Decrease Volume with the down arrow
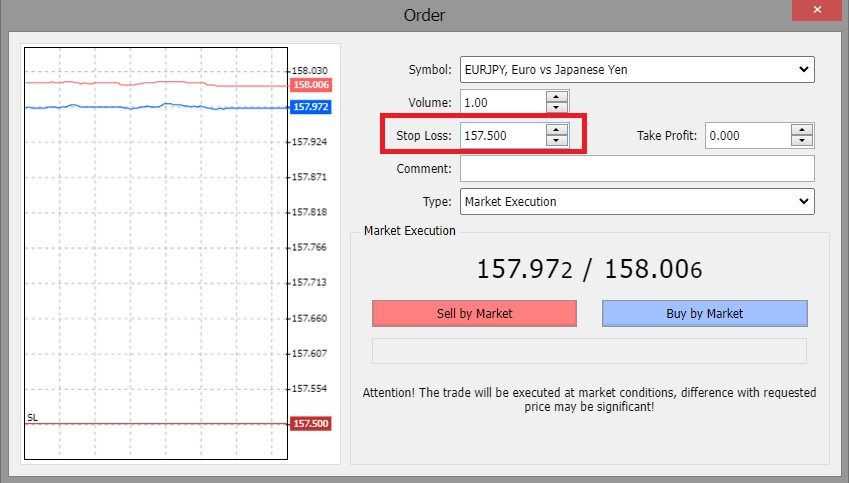The height and width of the screenshot is (483, 849). (557, 107)
